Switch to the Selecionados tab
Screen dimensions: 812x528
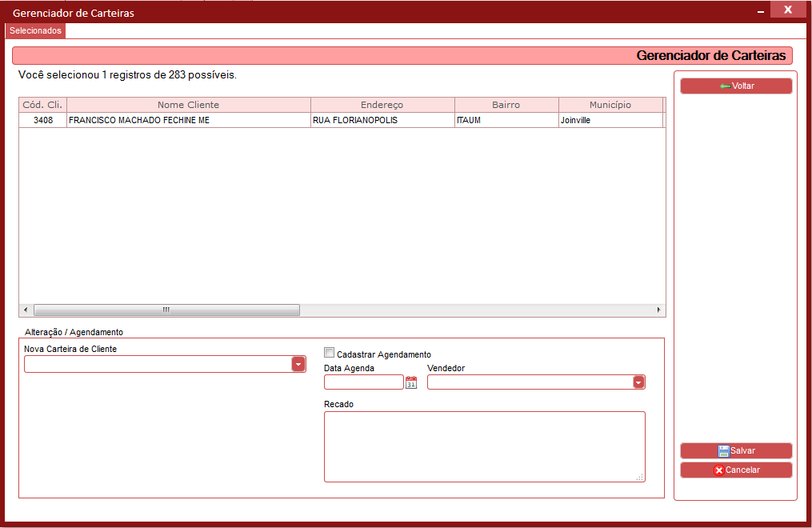(35, 30)
